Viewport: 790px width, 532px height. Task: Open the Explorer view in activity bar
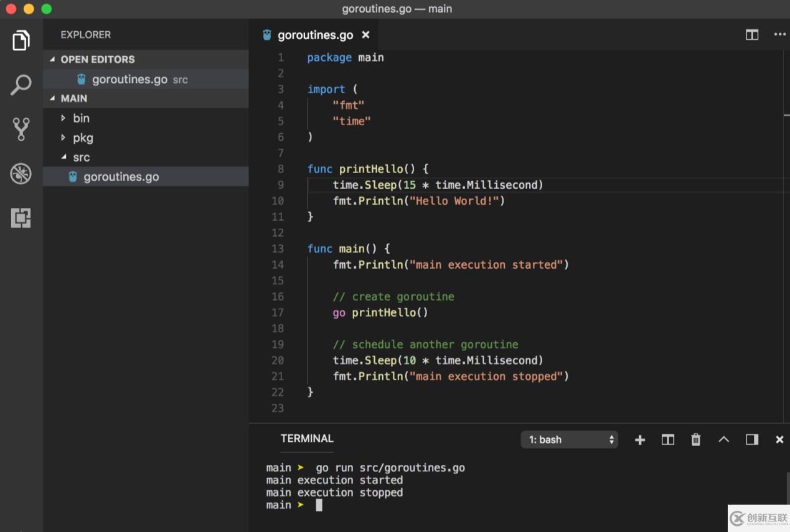21,40
